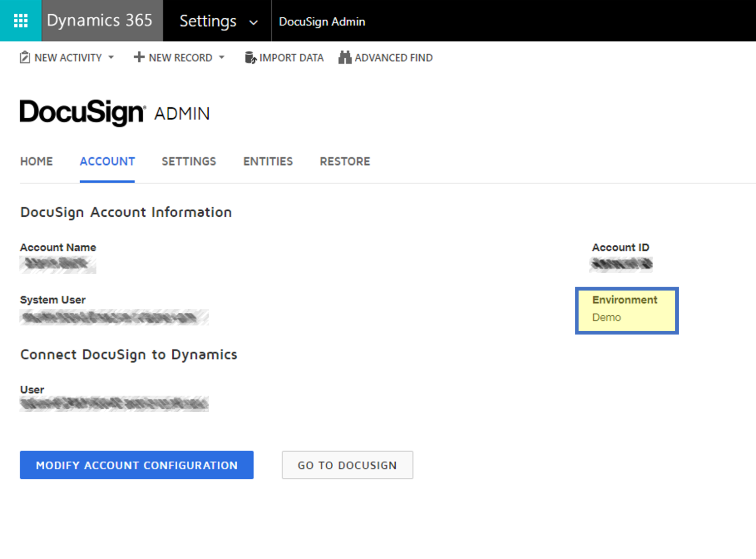The width and height of the screenshot is (756, 559).
Task: Select the highlighted Environment Demo box
Action: click(627, 310)
